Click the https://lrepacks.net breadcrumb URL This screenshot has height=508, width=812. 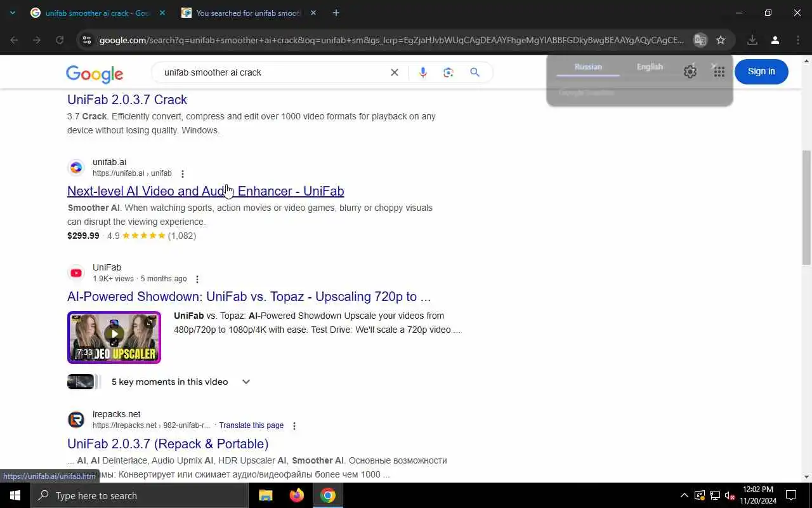(151, 425)
